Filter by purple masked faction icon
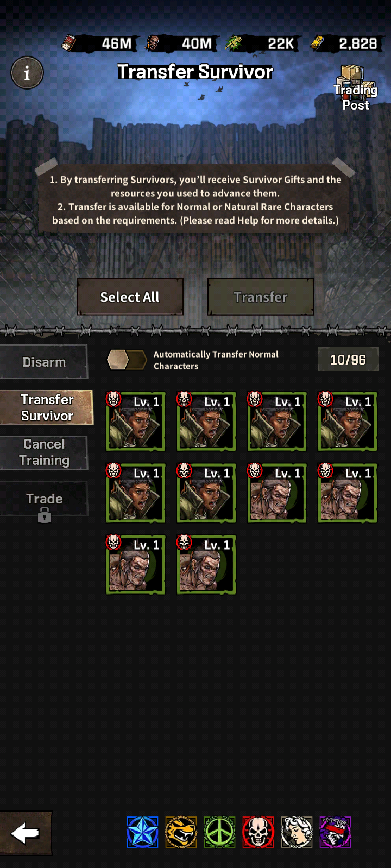Screen dimensions: 391x868 tap(335, 832)
